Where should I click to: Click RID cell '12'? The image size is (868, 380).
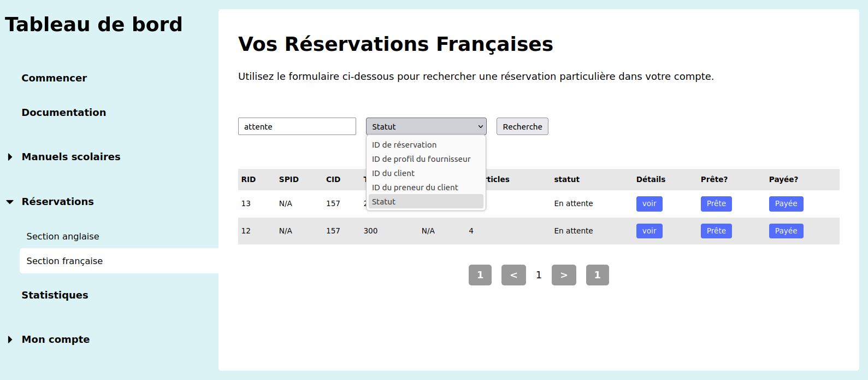[x=246, y=231]
